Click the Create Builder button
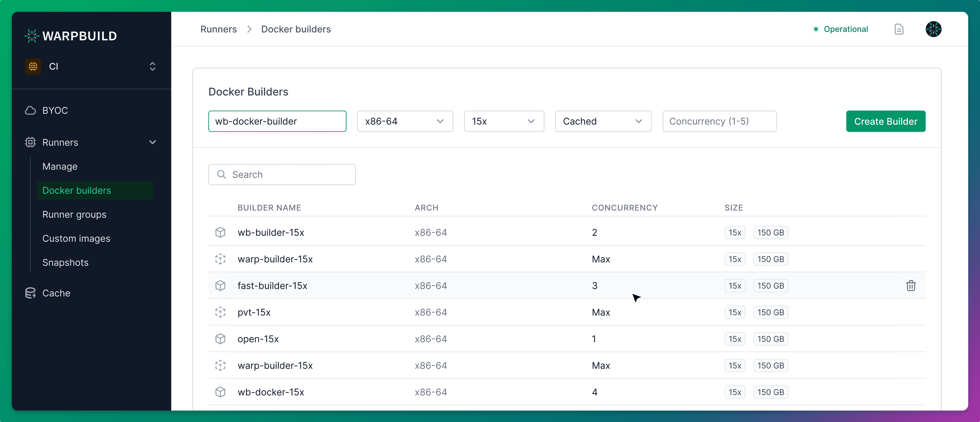This screenshot has height=422, width=980. 886,121
